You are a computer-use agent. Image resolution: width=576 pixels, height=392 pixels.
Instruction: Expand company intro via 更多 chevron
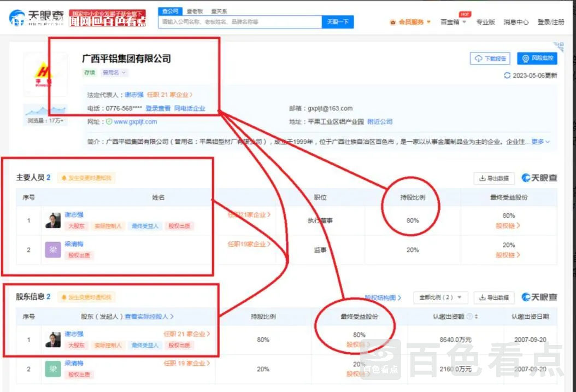[540, 142]
